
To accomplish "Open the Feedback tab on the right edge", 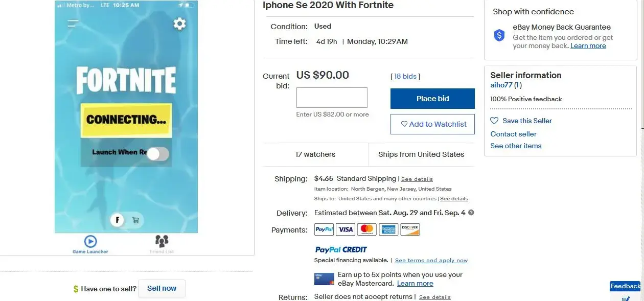I will click(625, 286).
